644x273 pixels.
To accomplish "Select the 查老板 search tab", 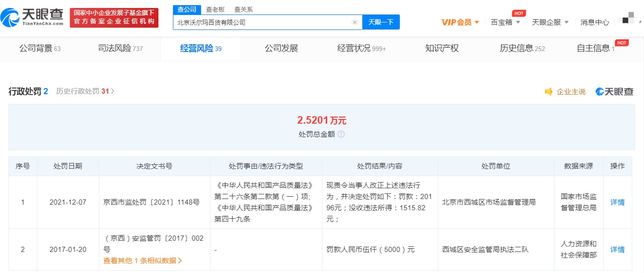I will [x=215, y=9].
